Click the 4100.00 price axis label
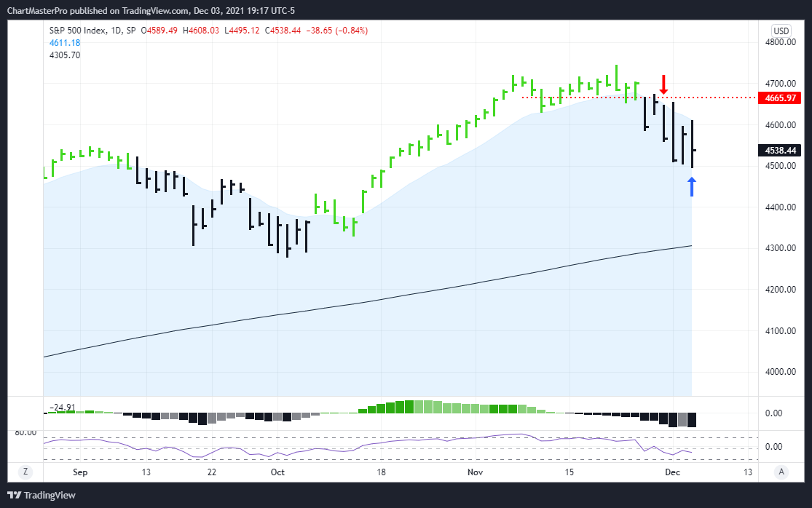Viewport: 812px width, 508px height. [781, 330]
